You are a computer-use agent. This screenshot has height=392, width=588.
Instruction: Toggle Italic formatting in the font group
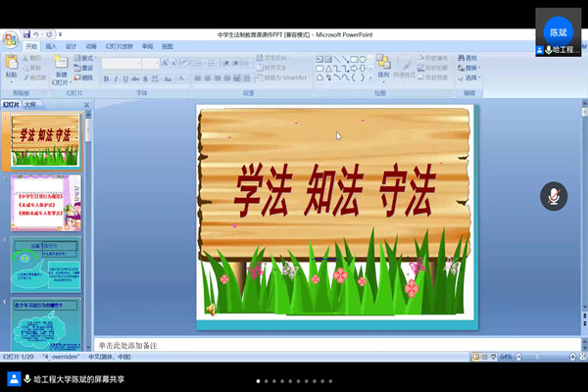point(117,78)
